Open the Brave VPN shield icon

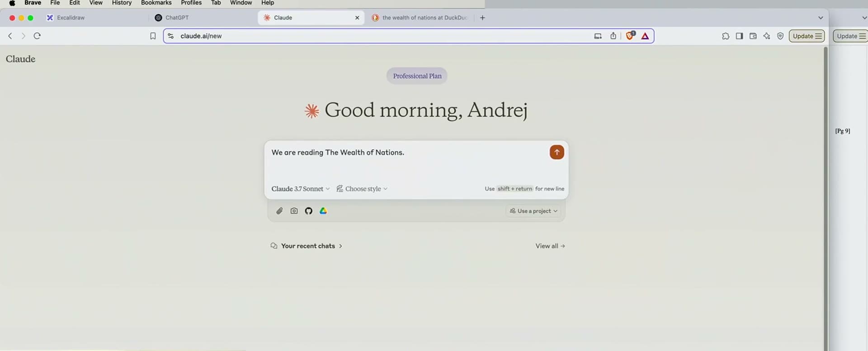click(x=780, y=36)
